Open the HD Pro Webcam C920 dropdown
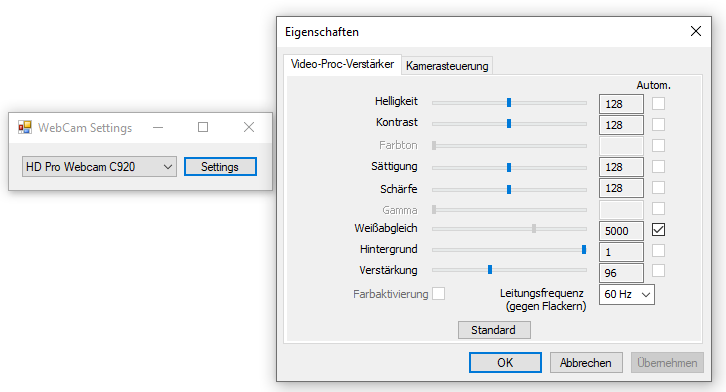 pyautogui.click(x=100, y=167)
